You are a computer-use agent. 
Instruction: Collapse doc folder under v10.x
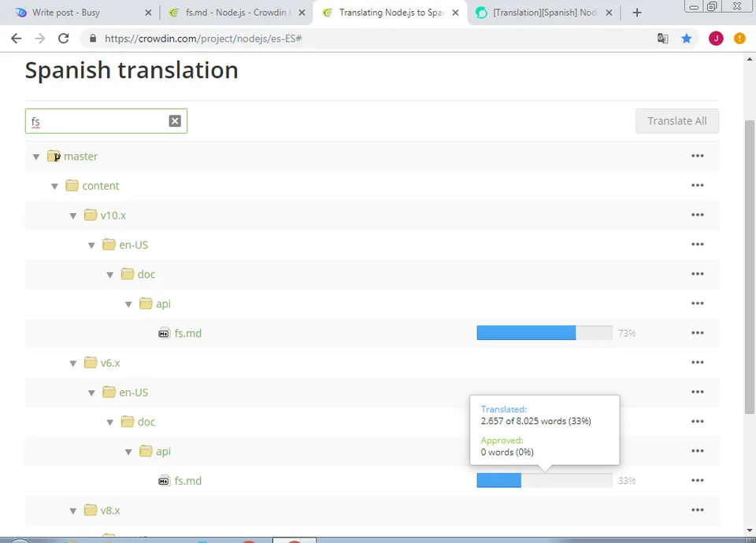110,275
